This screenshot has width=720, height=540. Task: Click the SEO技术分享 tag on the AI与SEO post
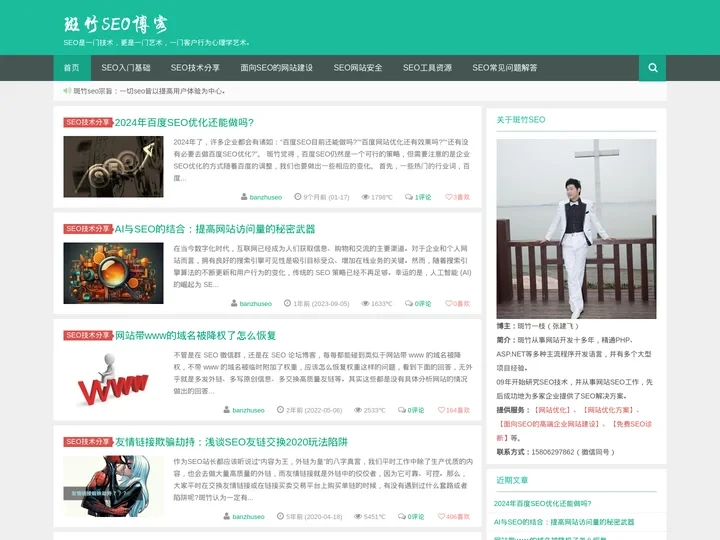(x=88, y=229)
